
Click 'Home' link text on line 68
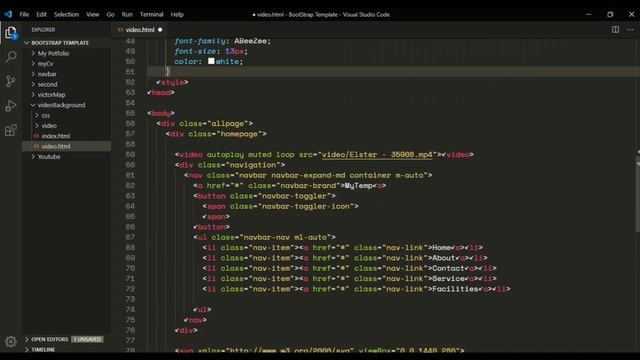point(441,248)
